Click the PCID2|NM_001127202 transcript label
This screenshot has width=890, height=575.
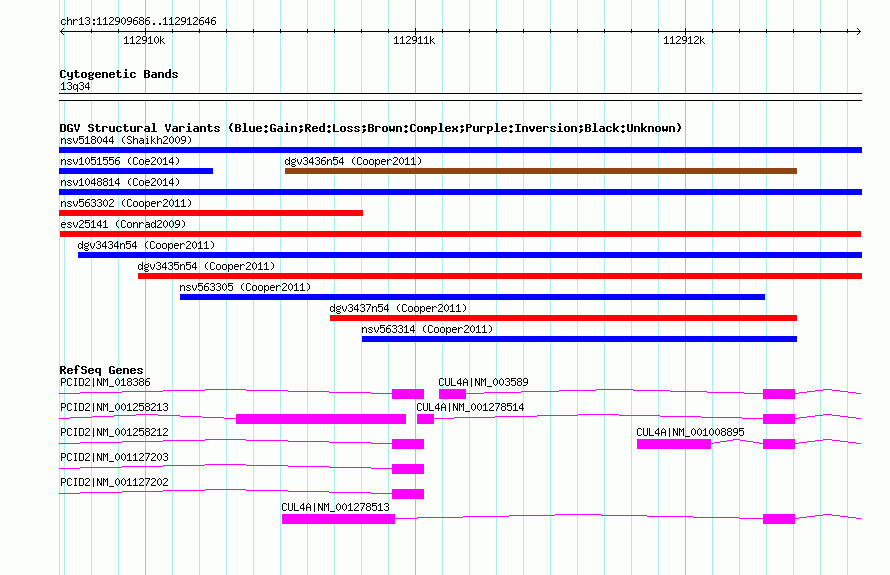click(115, 482)
